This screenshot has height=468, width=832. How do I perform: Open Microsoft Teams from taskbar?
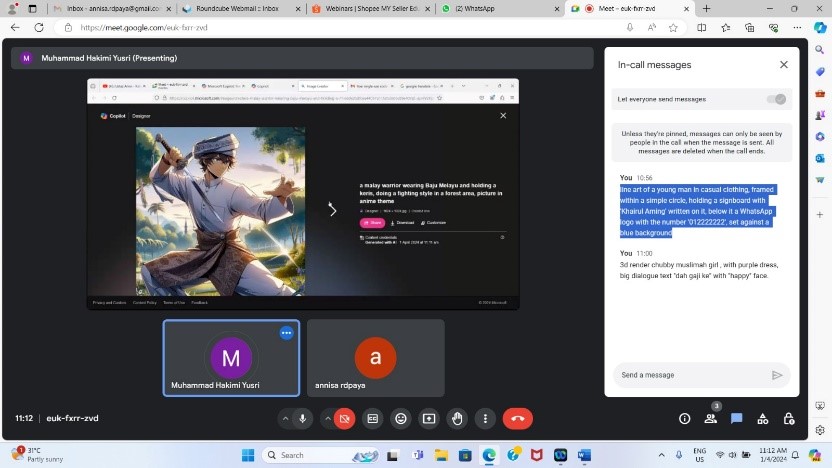click(x=418, y=455)
